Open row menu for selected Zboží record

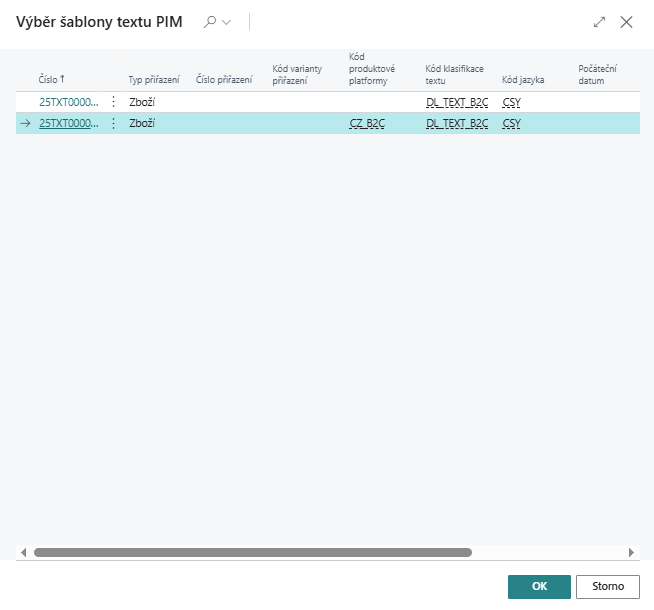(x=113, y=124)
